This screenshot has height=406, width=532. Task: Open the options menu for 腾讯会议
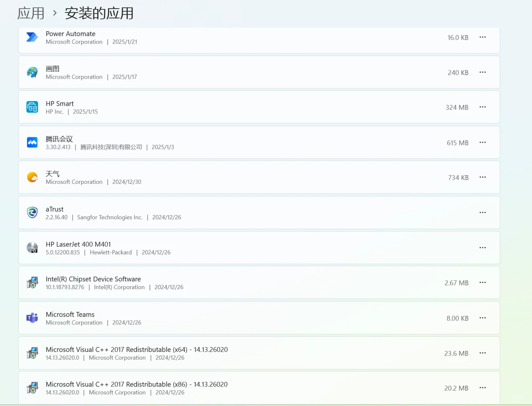point(482,142)
